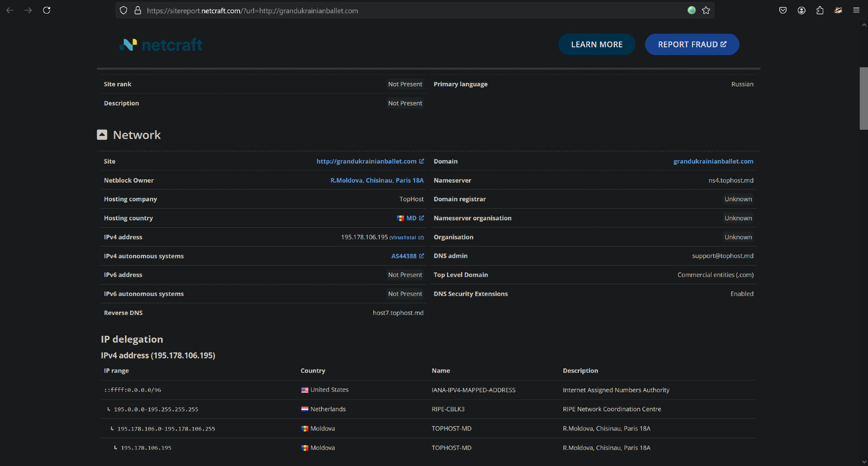Open the Pocket save icon
868x466 pixels.
point(783,10)
